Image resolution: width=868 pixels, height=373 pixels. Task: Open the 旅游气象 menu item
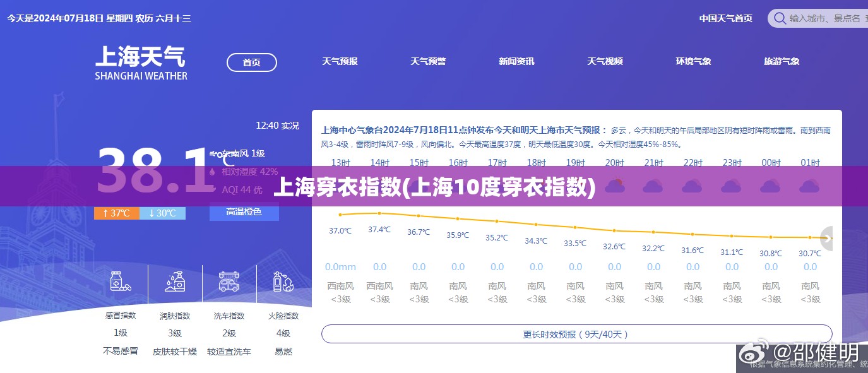click(782, 61)
